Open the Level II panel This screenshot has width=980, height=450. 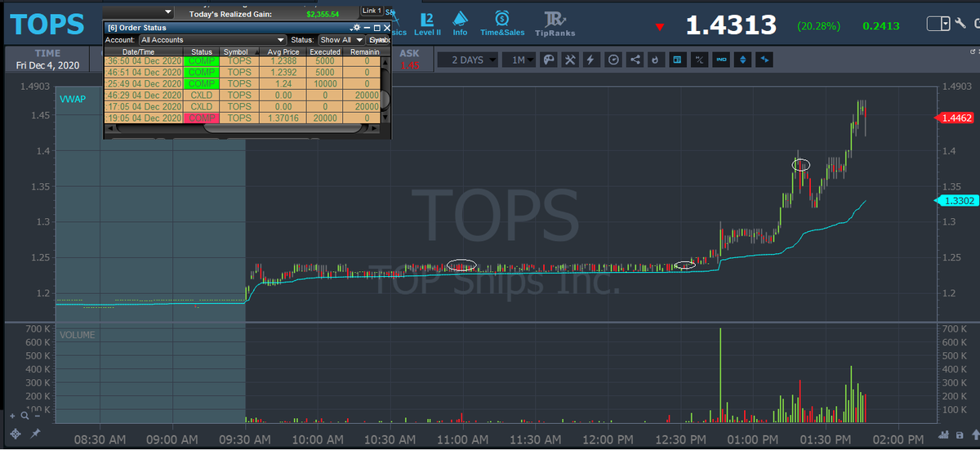tap(427, 24)
